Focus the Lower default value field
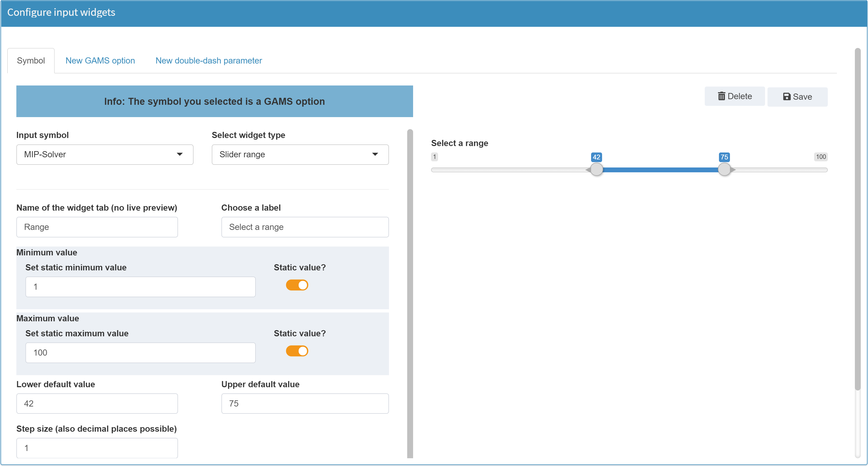Image resolution: width=868 pixels, height=466 pixels. pos(97,403)
